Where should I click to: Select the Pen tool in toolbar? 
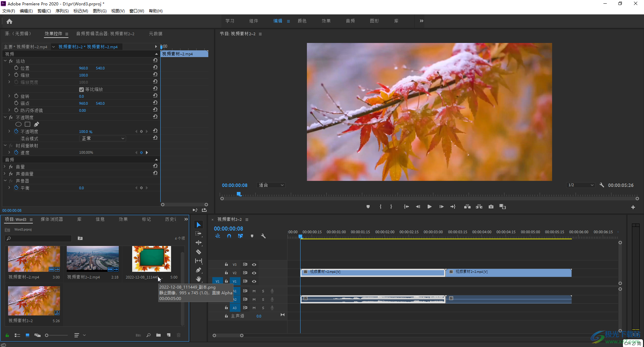(199, 270)
